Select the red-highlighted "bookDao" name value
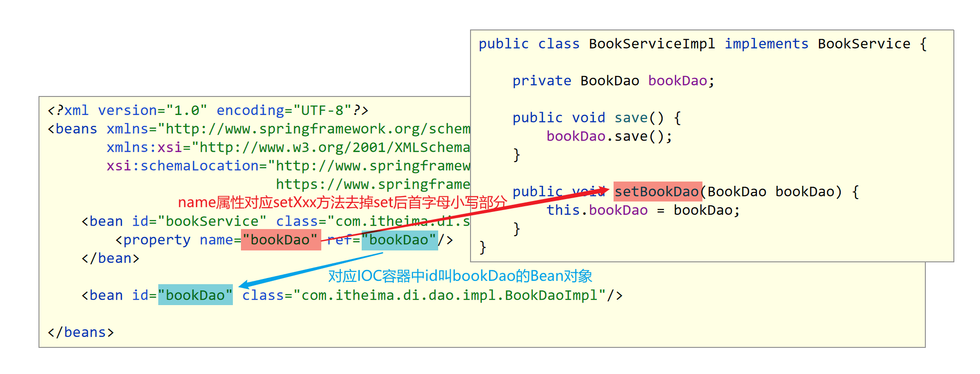The image size is (980, 374). point(281,240)
